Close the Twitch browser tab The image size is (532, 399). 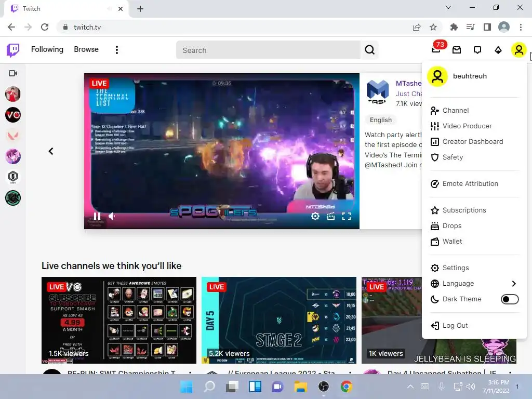pyautogui.click(x=121, y=9)
